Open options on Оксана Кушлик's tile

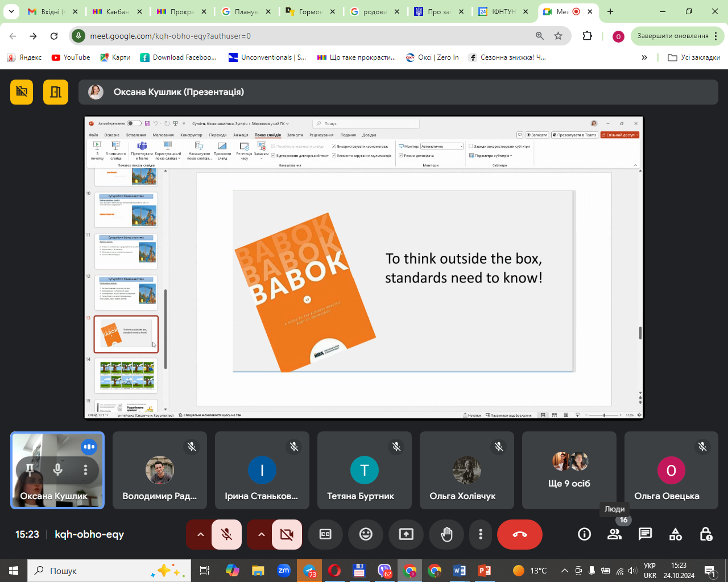(85, 469)
